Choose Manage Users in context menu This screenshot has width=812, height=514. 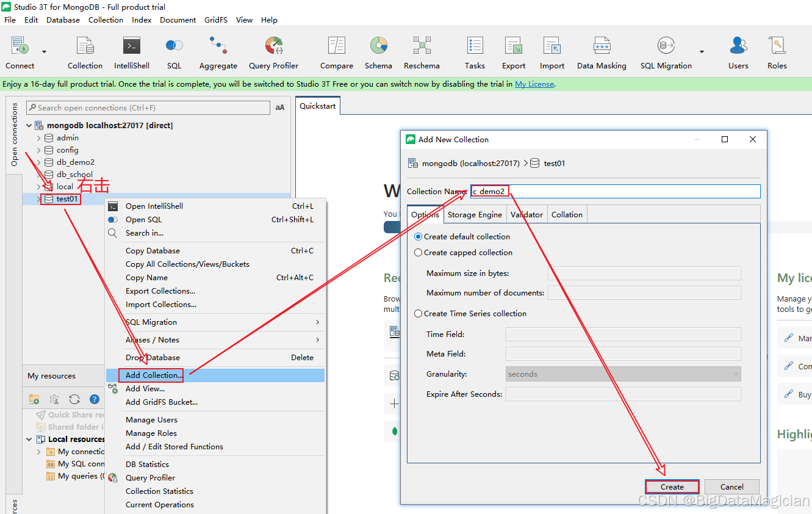coord(215,419)
